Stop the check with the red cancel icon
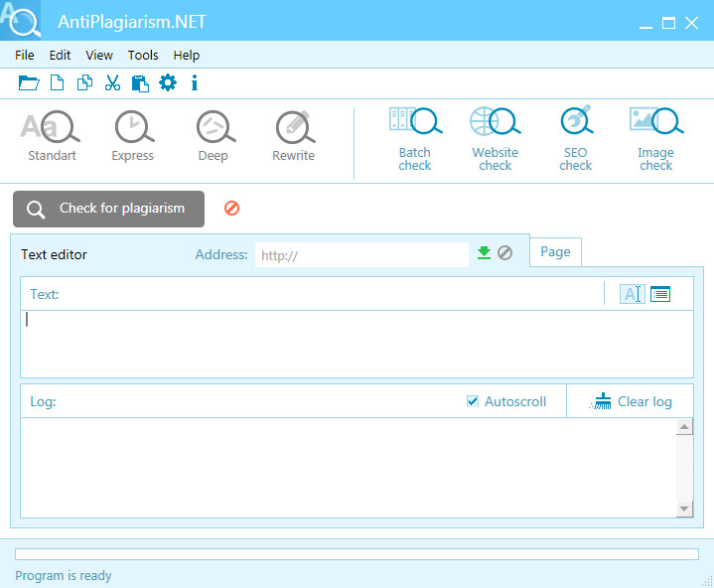 pyautogui.click(x=231, y=209)
